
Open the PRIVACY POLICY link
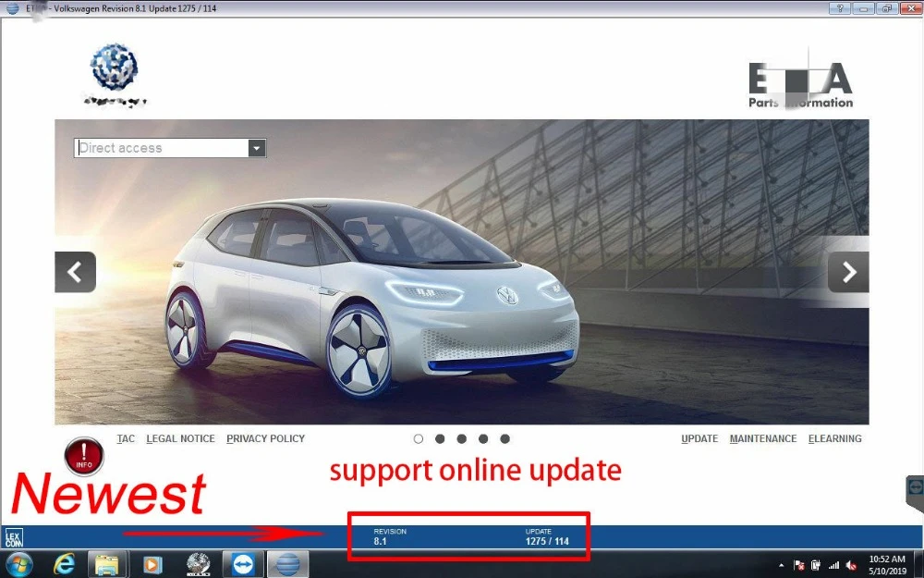click(266, 438)
